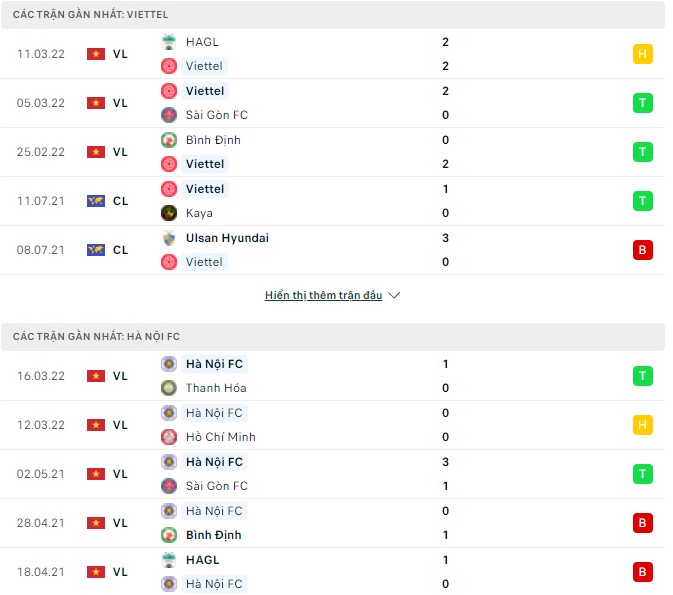The height and width of the screenshot is (595, 673).
Task: Click the VL league label on 25.02.22
Action: pos(120,152)
